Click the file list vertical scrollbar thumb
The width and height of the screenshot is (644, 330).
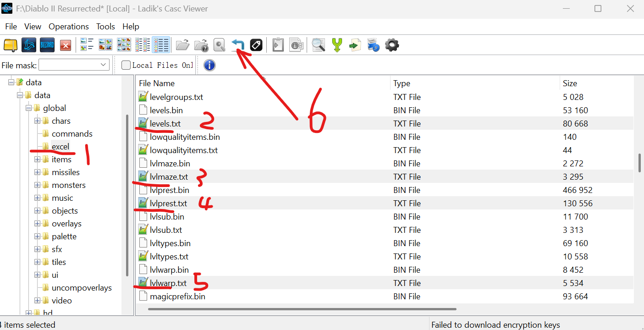(x=639, y=163)
